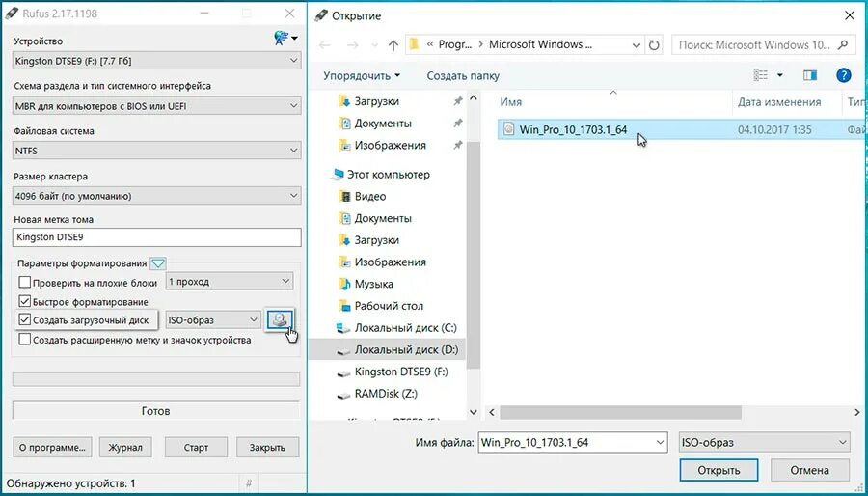The image size is (868, 496).
Task: Go back in the Open dialog
Action: tap(325, 45)
